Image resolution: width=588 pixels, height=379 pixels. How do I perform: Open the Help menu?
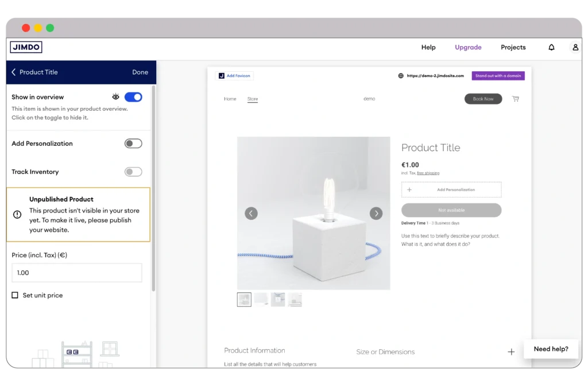(428, 48)
